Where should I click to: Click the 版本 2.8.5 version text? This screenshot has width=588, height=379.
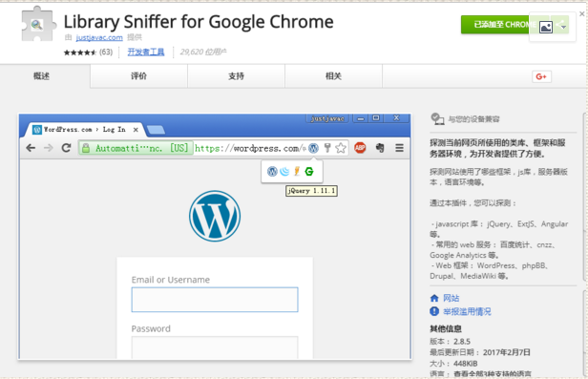coord(450,342)
